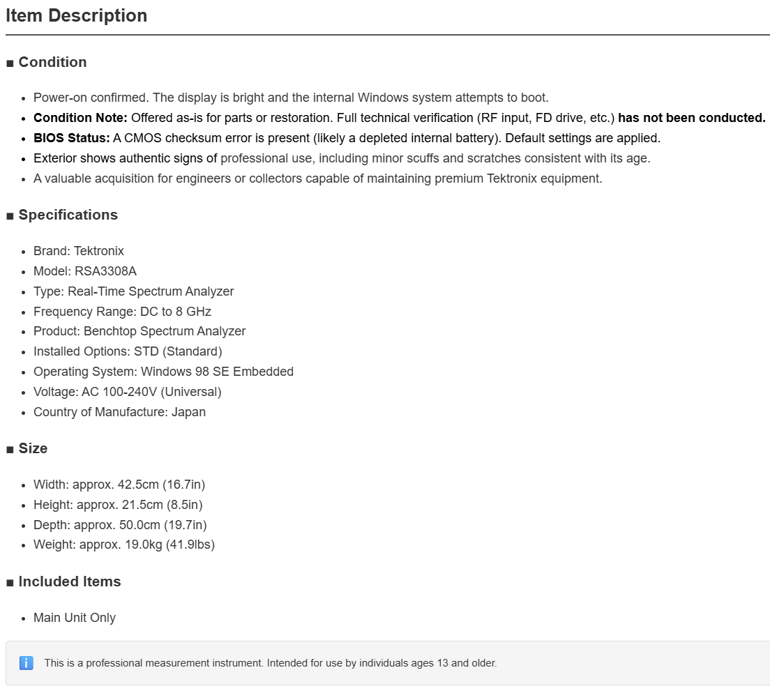
Task: Click the bold BIOS Status label
Action: point(72,138)
